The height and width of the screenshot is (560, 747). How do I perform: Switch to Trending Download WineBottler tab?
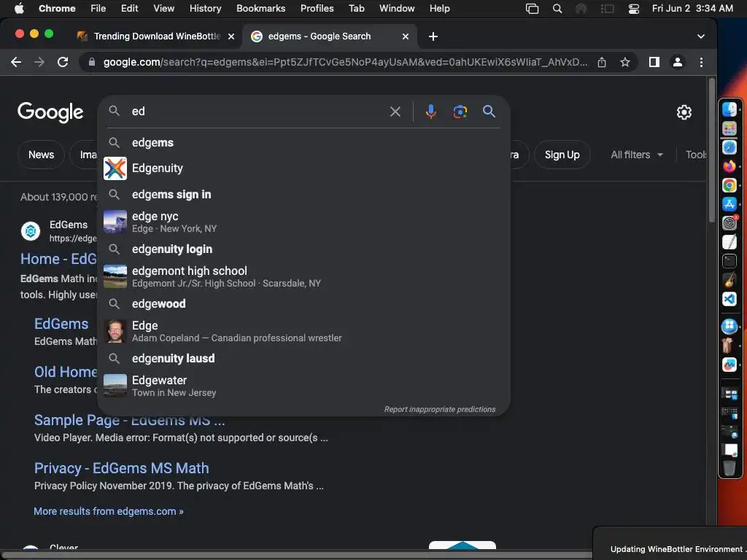pyautogui.click(x=156, y=36)
